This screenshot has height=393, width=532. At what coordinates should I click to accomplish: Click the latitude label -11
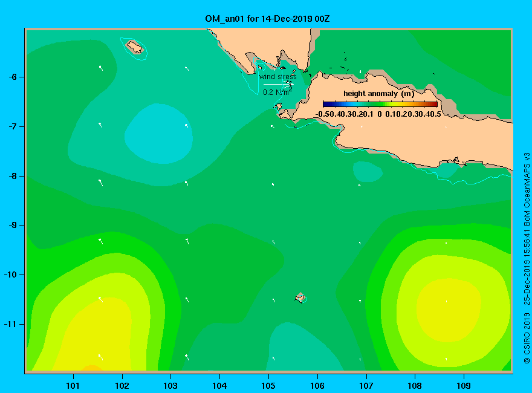pos(10,324)
